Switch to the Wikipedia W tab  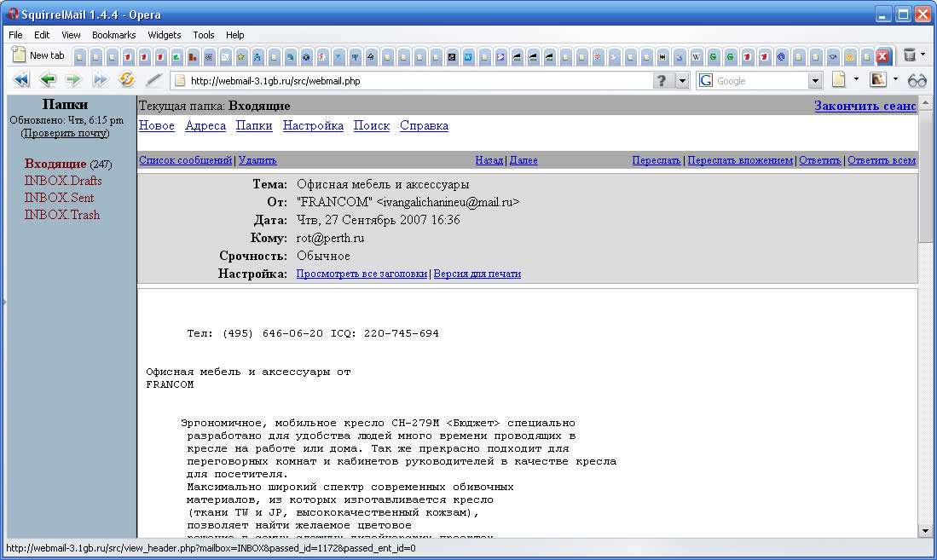pyautogui.click(x=697, y=56)
